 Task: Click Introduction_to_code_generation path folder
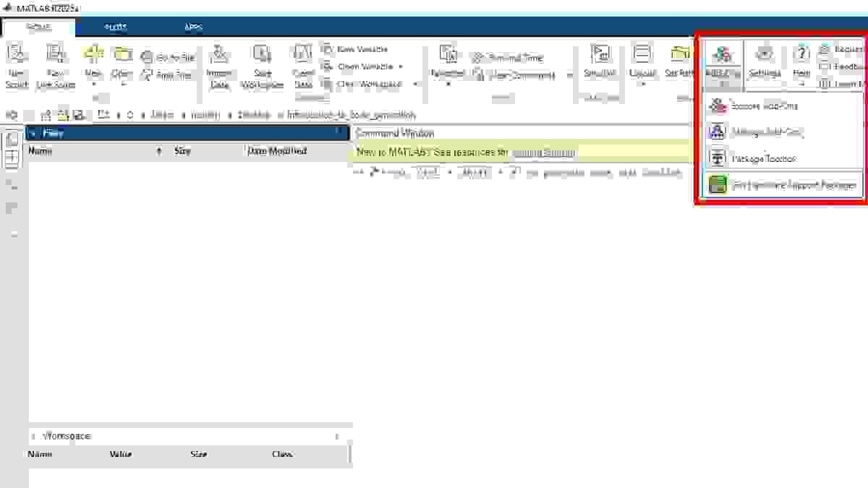352,115
